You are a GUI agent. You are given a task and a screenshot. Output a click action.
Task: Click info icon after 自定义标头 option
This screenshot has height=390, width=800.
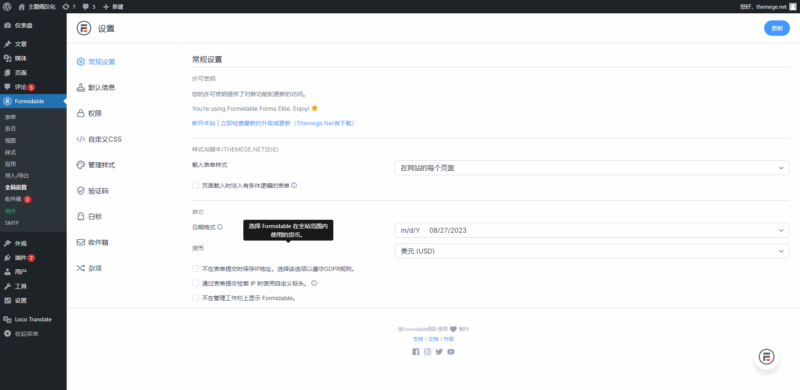click(x=314, y=283)
